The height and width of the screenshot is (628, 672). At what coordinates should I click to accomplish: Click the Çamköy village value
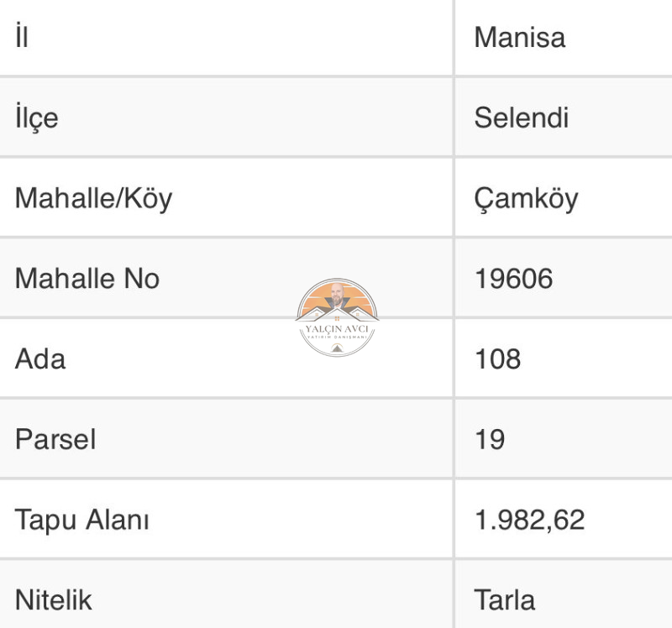pos(527,199)
